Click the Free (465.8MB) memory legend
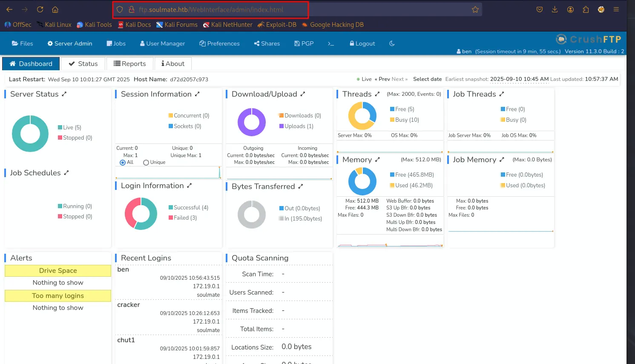This screenshot has height=364, width=635. (x=412, y=175)
